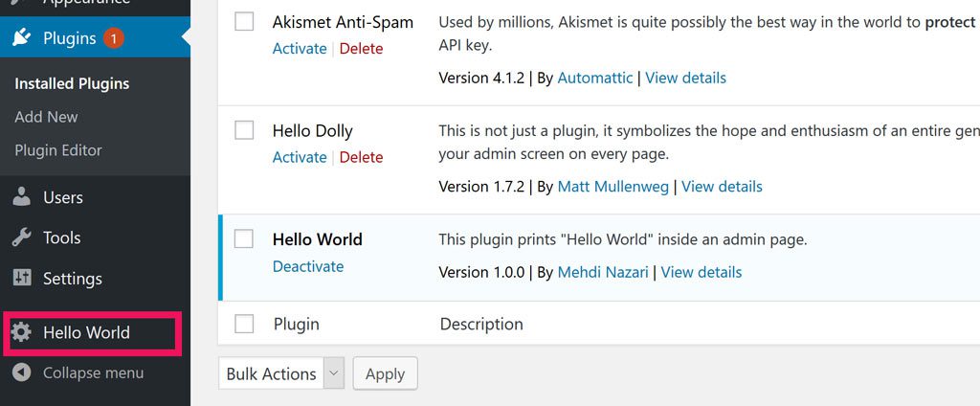Open the Mehdi Nazari author link
Image resolution: width=980 pixels, height=406 pixels.
tap(603, 272)
